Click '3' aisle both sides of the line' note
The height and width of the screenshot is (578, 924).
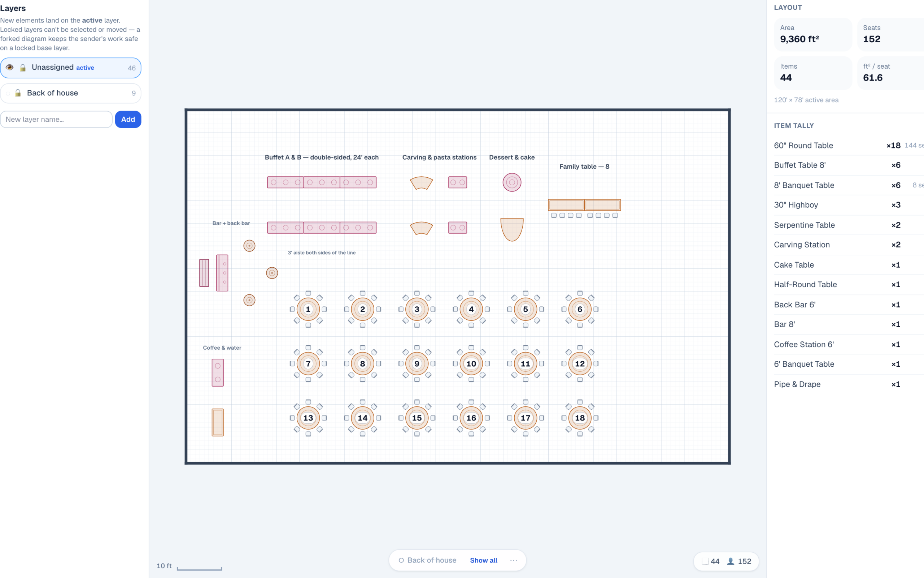322,253
